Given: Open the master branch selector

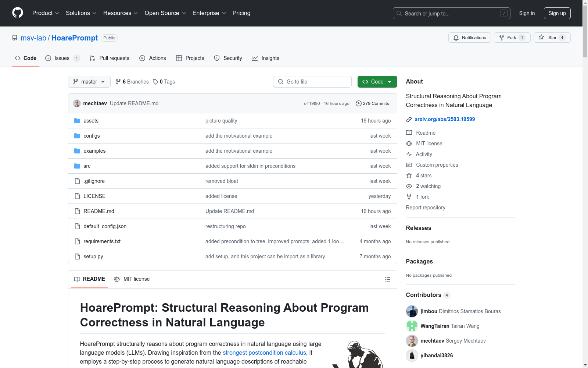Looking at the screenshot, I should tap(89, 82).
